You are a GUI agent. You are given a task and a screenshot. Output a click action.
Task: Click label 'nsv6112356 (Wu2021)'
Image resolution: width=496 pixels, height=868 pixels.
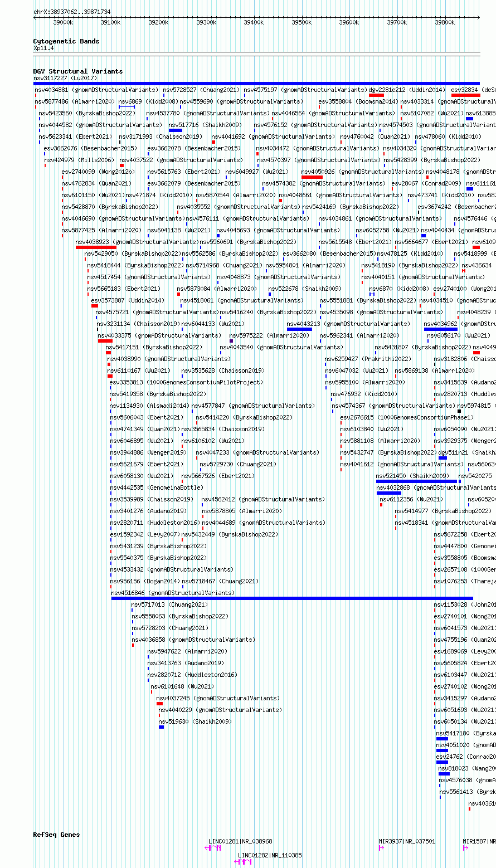pyautogui.click(x=411, y=499)
